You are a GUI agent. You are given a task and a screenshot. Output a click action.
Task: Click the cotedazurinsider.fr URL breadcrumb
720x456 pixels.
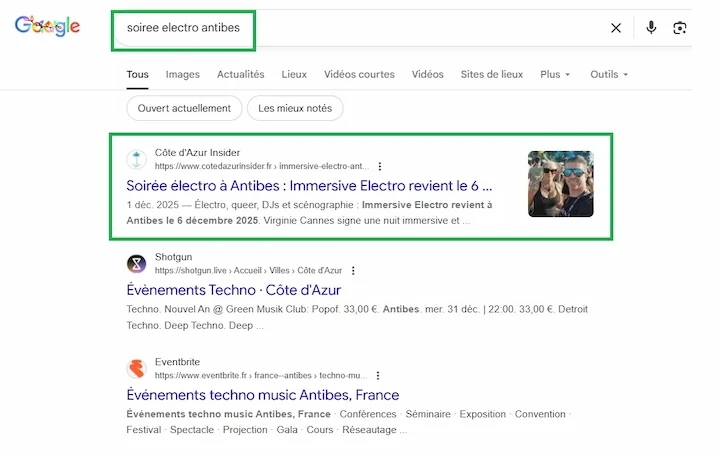point(262,166)
